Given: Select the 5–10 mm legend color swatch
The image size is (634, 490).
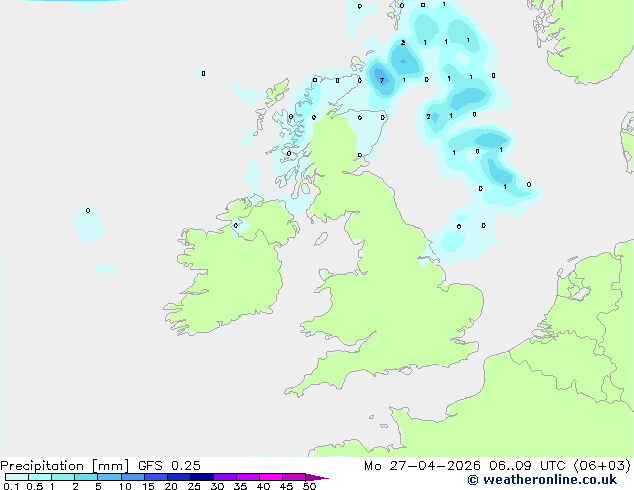Looking at the screenshot, I should tap(109, 477).
